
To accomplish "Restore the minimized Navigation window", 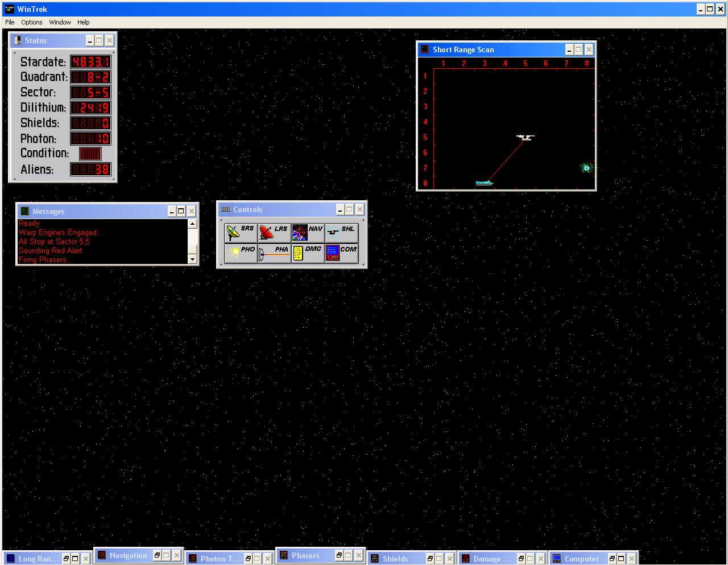I will [x=157, y=555].
